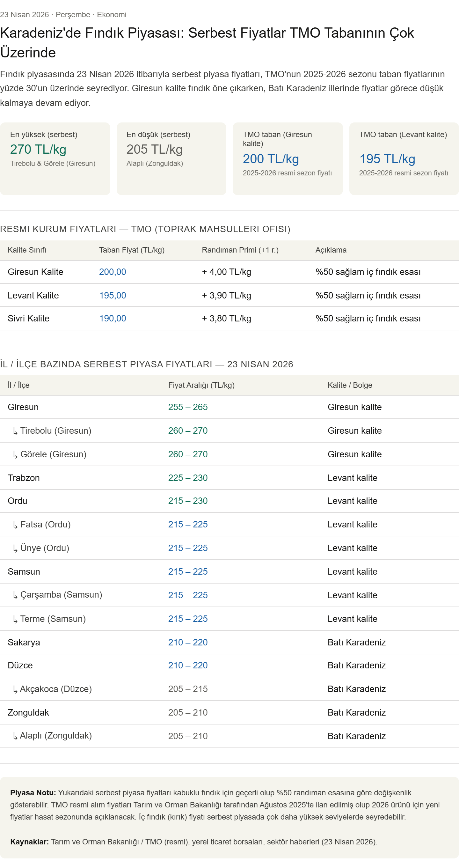Click the Akçakoca (Düzce) price 205 – 215
Viewport: 459px width, 868px height.
[x=187, y=689]
